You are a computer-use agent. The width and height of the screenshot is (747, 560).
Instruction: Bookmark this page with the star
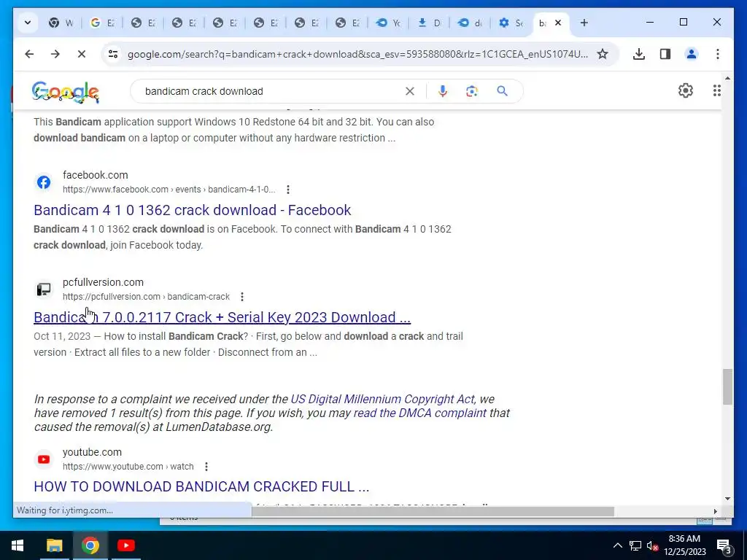pyautogui.click(x=603, y=54)
